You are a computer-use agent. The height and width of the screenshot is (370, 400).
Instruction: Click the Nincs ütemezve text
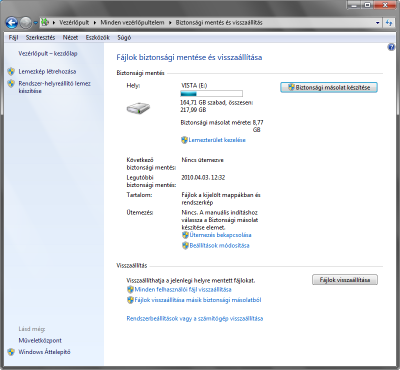click(202, 160)
